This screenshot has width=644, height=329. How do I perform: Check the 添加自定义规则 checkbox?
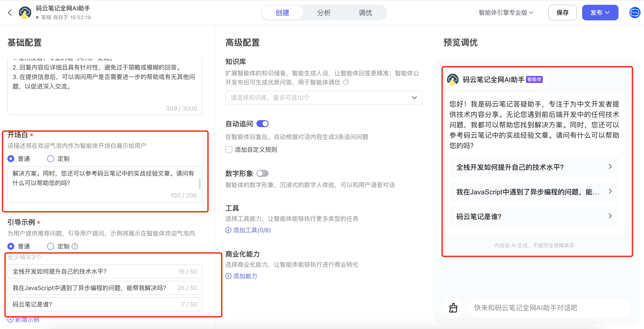229,149
